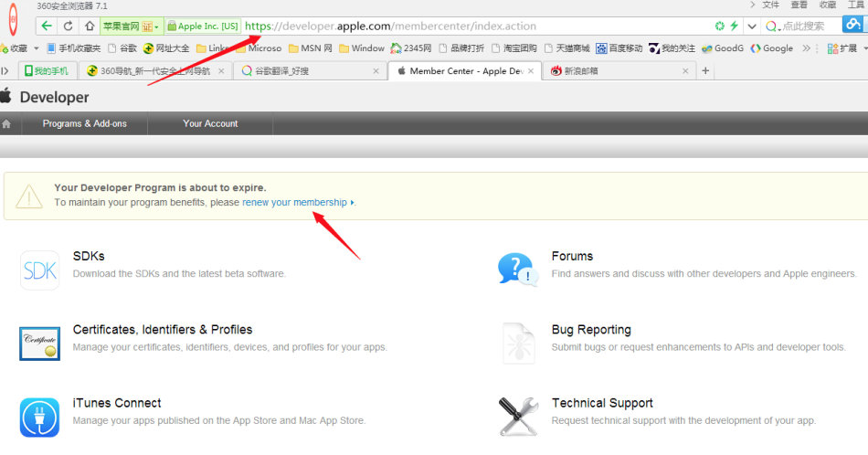Screen dimensions: 868x455
Task: Click the blue binoculars icon at top right
Action: point(853,24)
